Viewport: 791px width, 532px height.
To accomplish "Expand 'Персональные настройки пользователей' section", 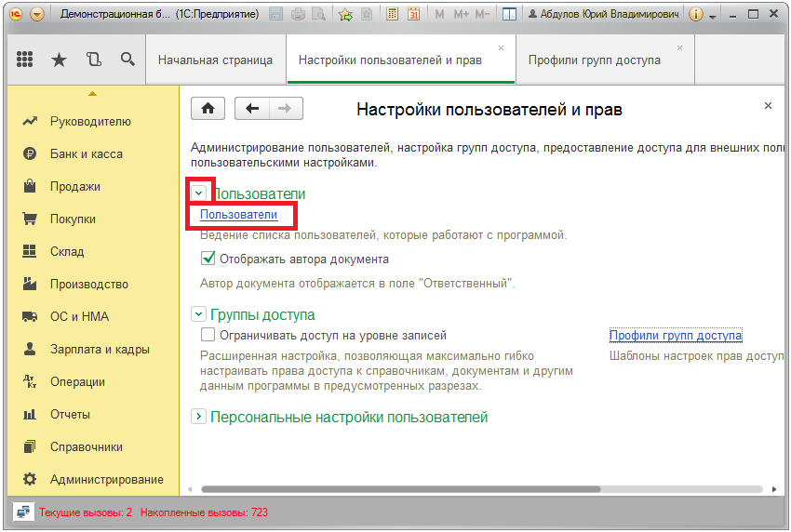I will click(198, 418).
